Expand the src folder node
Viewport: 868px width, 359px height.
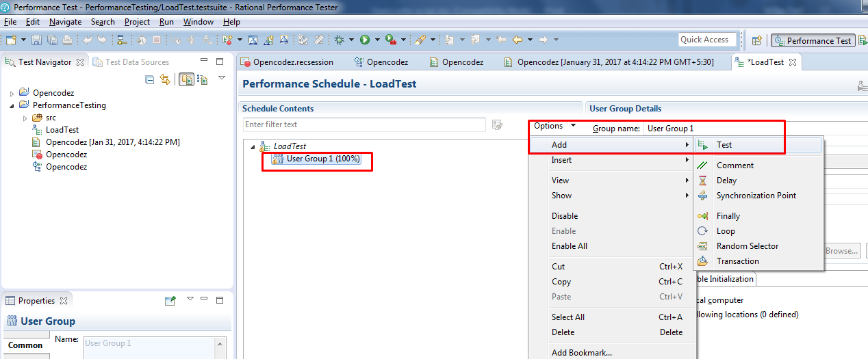[25, 118]
